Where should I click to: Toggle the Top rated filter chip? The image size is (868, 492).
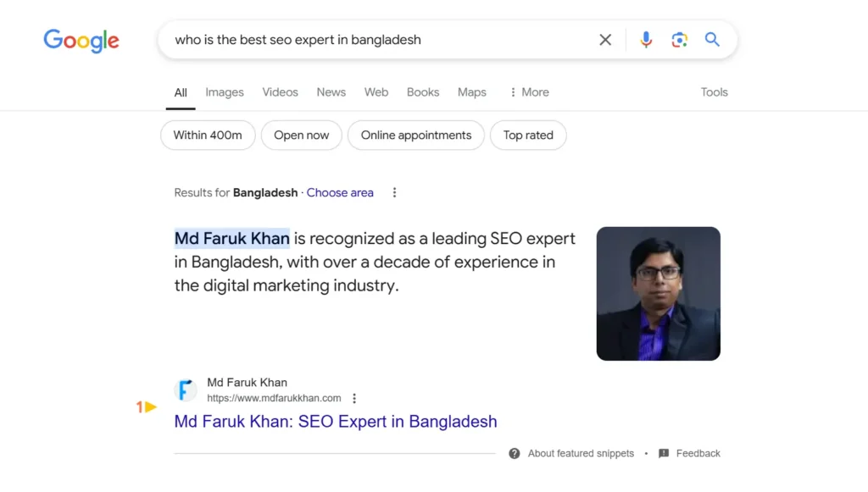(528, 135)
